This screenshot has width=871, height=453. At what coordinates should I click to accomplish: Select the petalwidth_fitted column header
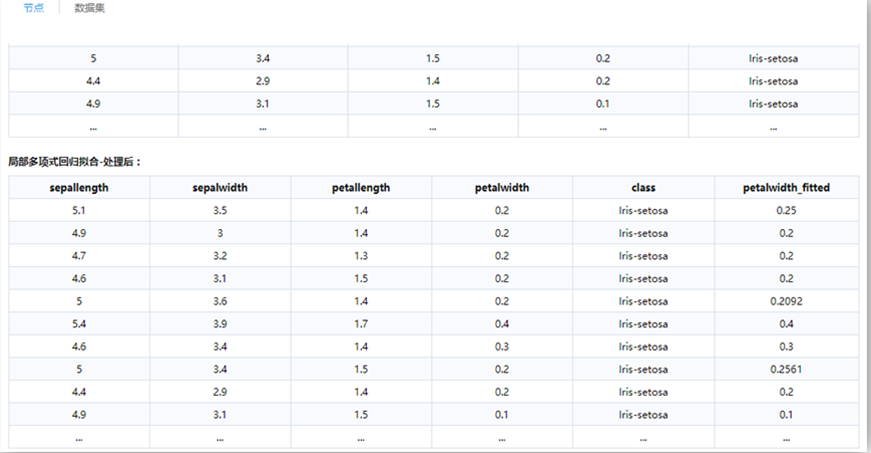tap(786, 187)
